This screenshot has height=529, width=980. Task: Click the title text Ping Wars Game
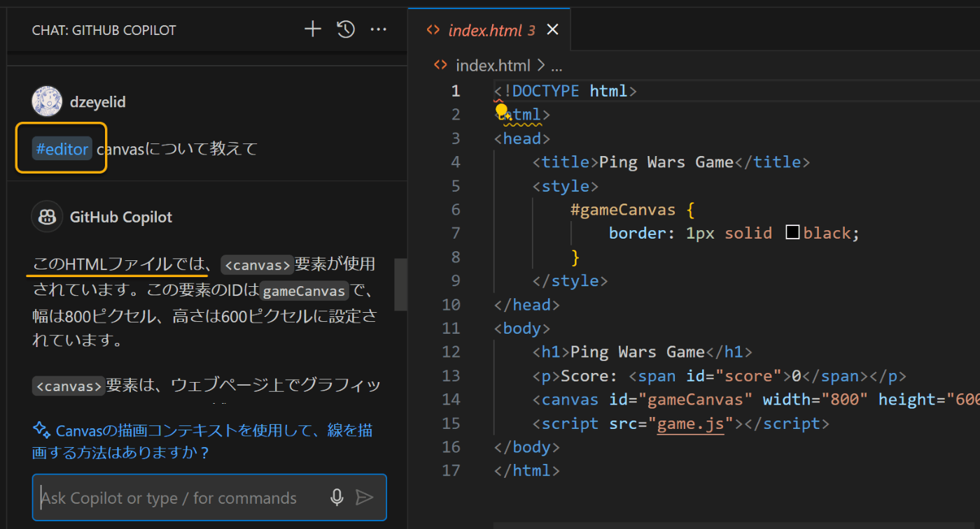[x=666, y=162]
